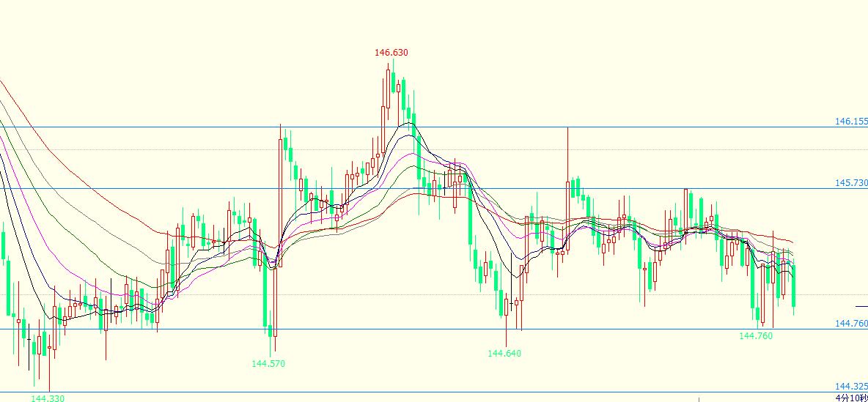Click the 146.155 price level label
This screenshot has height=402, width=868.
pyautogui.click(x=851, y=122)
